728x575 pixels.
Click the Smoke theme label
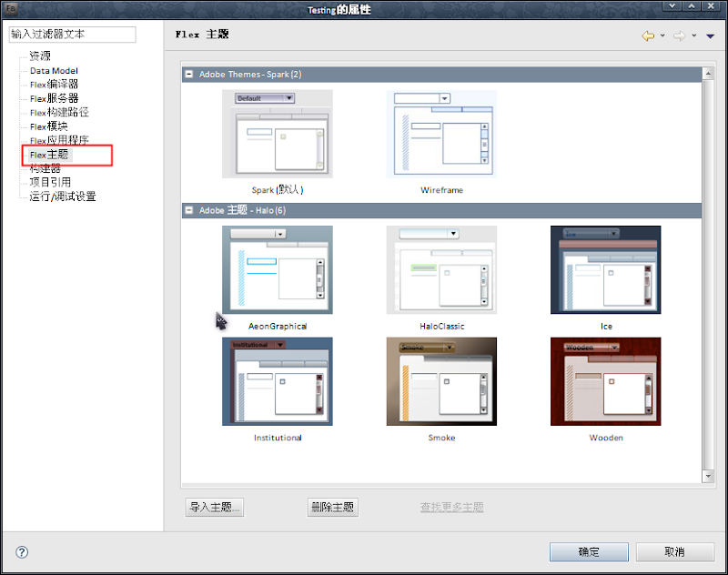[441, 438]
